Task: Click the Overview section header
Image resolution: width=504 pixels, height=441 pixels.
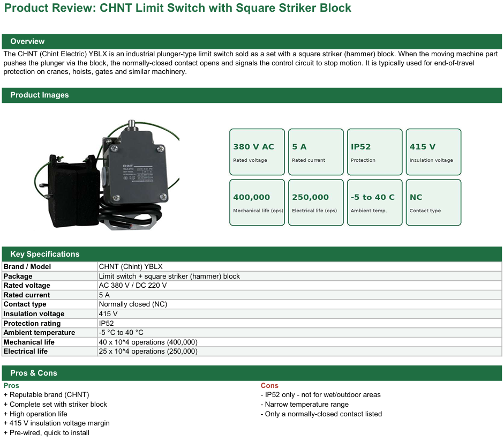Action: pos(252,41)
